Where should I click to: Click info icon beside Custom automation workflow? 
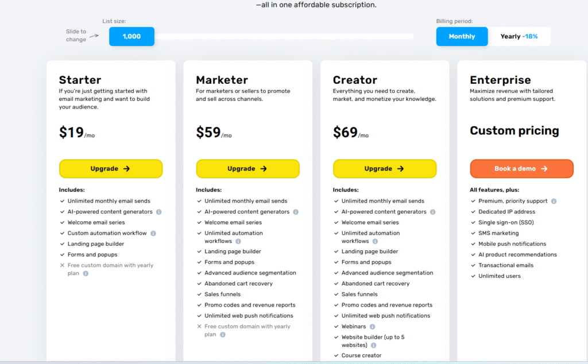[153, 233]
